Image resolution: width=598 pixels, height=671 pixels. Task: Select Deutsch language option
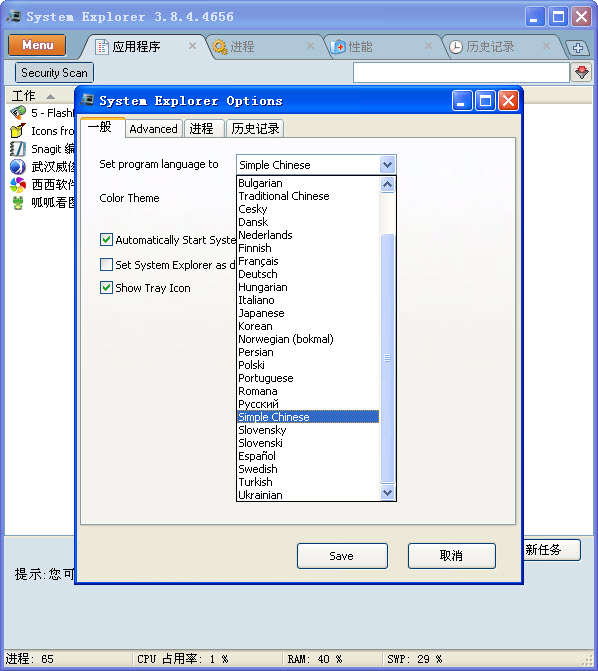(308, 274)
